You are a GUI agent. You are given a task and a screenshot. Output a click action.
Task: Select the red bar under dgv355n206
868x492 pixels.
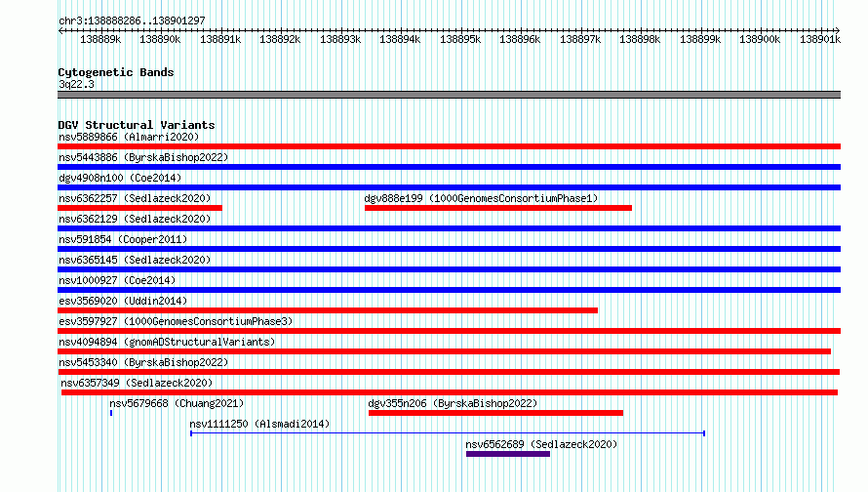click(496, 413)
